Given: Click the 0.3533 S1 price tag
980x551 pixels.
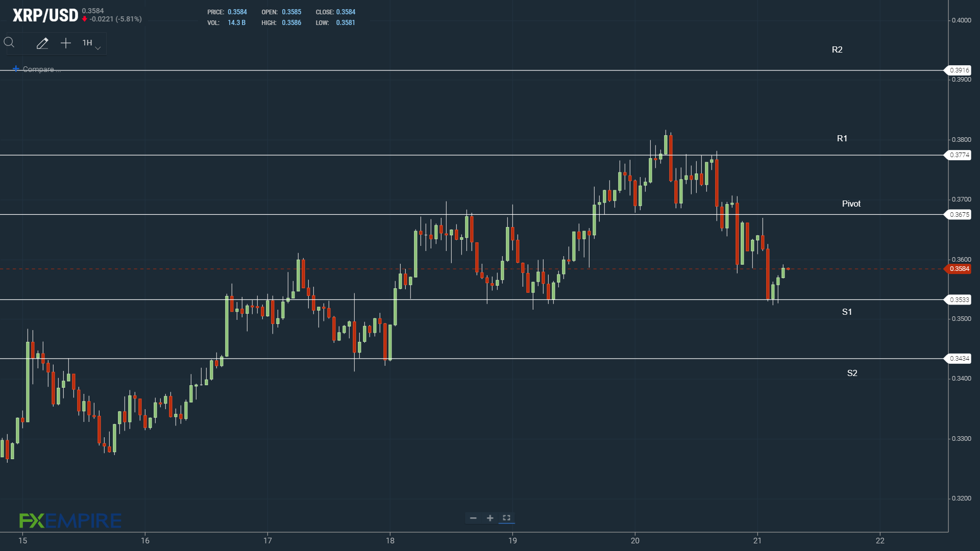Looking at the screenshot, I should (959, 300).
